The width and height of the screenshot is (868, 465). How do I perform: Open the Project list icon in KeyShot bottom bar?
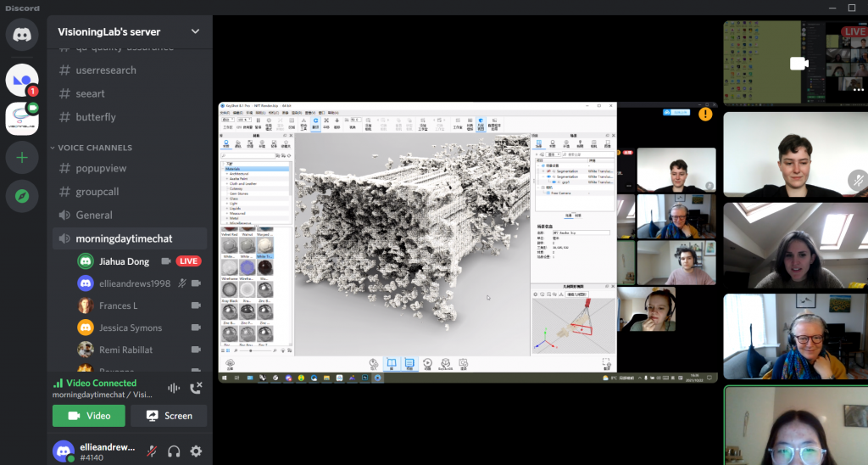point(409,363)
